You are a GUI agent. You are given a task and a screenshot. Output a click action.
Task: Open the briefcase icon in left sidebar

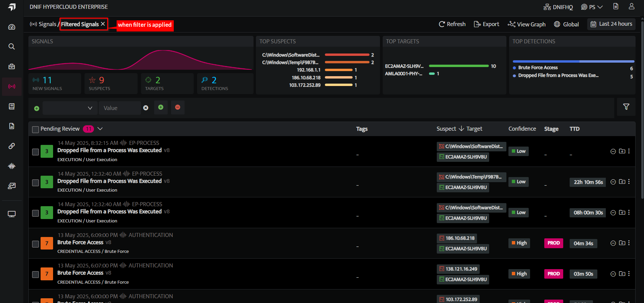tap(12, 66)
